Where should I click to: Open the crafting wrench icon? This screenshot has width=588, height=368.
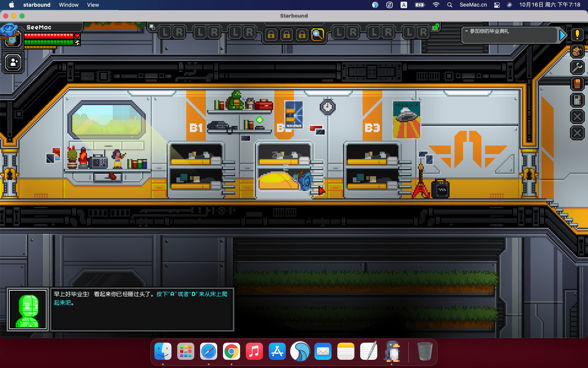[577, 67]
